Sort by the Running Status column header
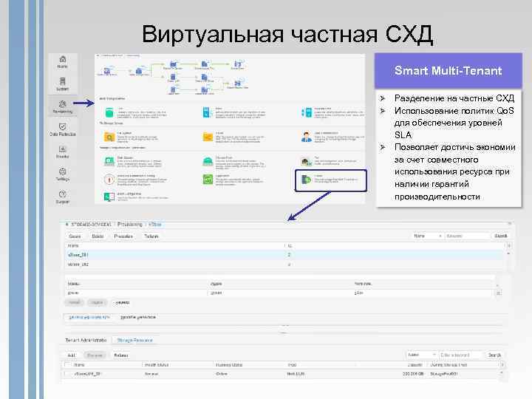The height and width of the screenshot is (399, 532). [229, 365]
